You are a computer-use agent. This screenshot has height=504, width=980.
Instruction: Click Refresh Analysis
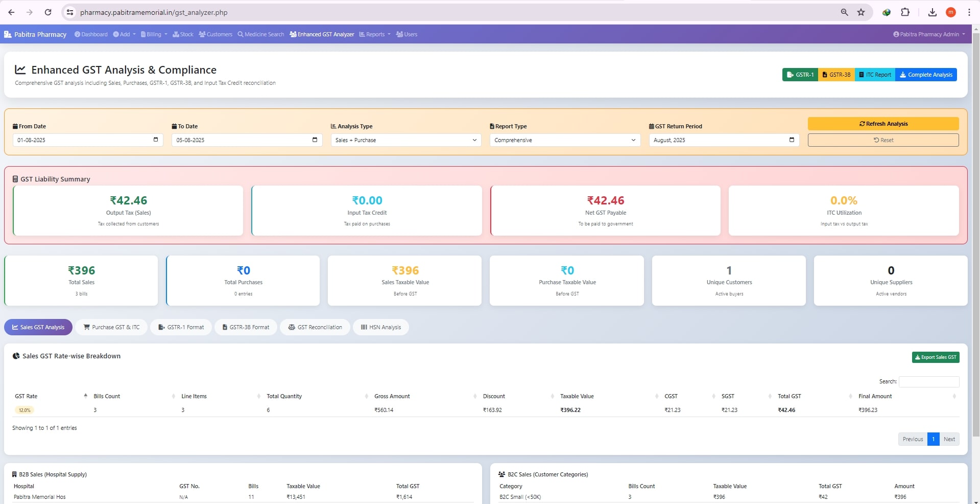point(883,123)
